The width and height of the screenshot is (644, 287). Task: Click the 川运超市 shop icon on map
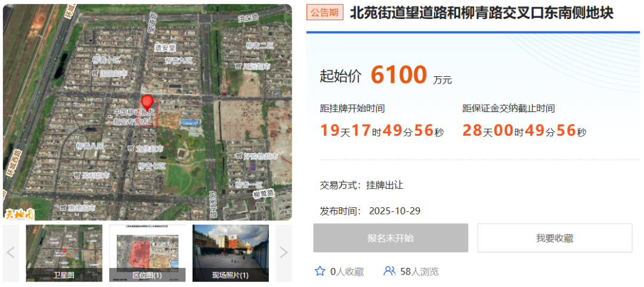[239, 66]
